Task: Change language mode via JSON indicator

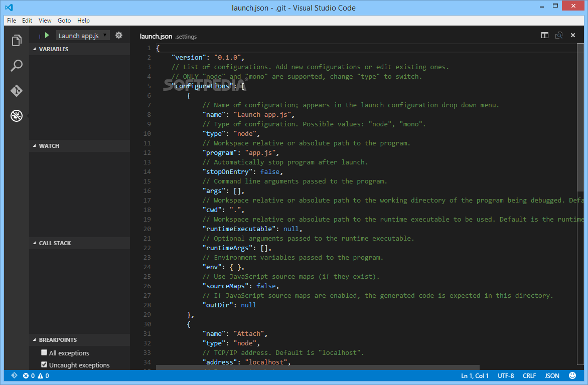Action: coord(552,375)
